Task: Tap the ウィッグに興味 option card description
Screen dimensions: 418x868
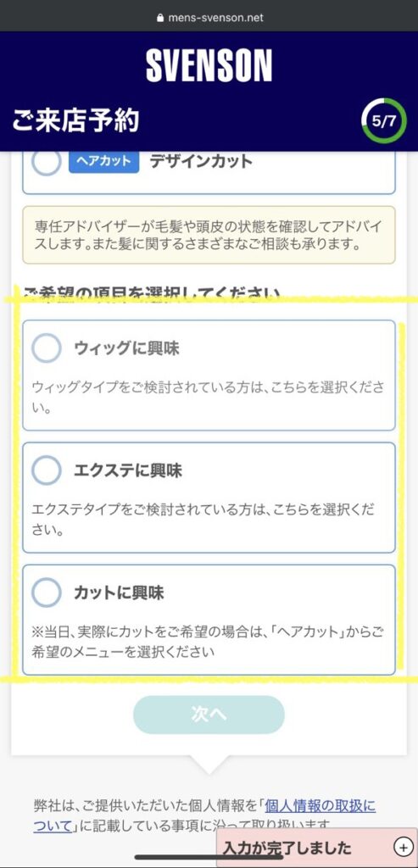Action: pyautogui.click(x=209, y=398)
